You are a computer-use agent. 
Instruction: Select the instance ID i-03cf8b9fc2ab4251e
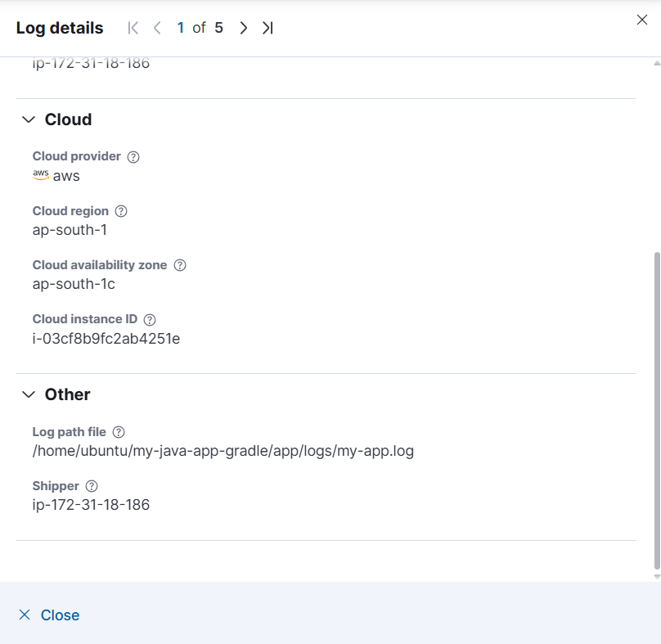(106, 339)
